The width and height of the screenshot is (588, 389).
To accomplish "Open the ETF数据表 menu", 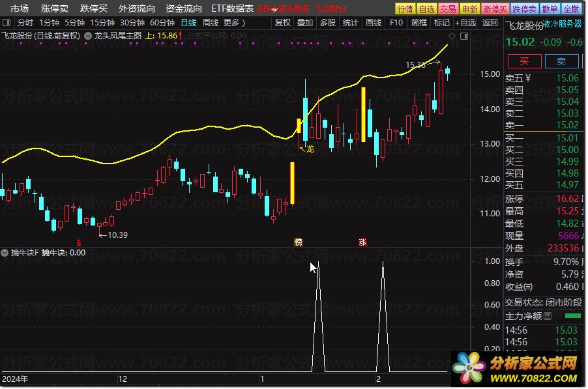I will pos(232,8).
